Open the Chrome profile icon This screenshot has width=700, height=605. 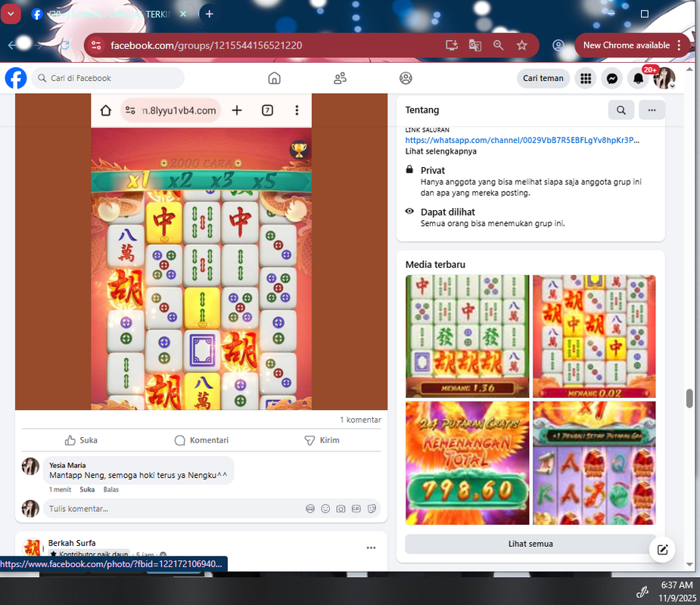click(x=558, y=45)
